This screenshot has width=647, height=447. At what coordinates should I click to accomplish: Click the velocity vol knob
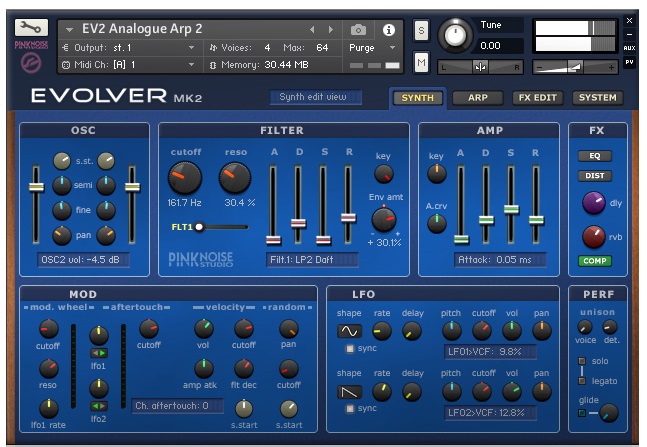tap(204, 329)
